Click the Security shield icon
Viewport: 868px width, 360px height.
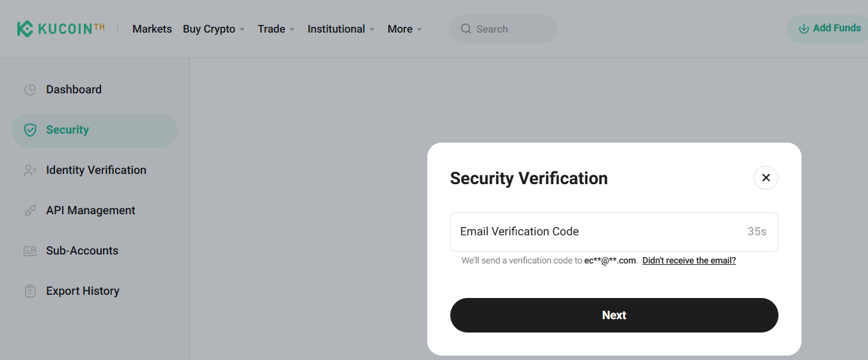pos(30,130)
